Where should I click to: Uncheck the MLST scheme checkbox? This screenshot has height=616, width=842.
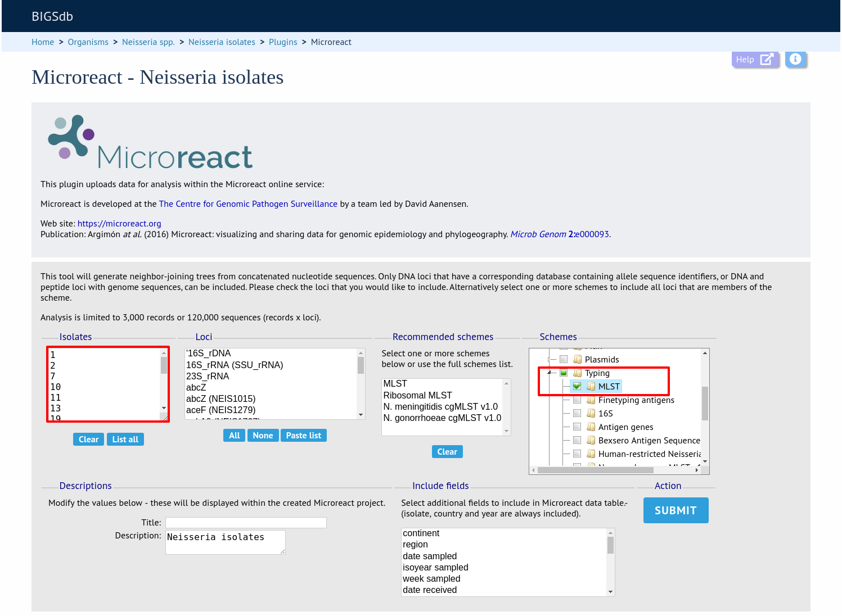click(x=577, y=387)
